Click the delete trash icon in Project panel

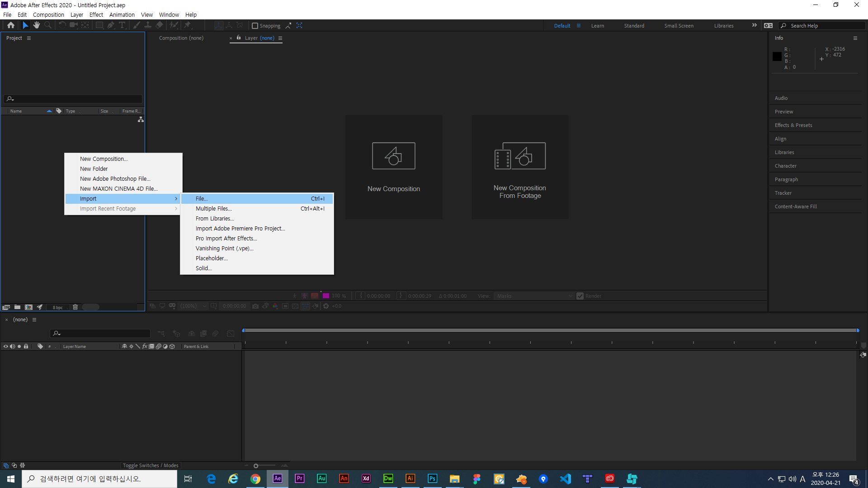(75, 307)
